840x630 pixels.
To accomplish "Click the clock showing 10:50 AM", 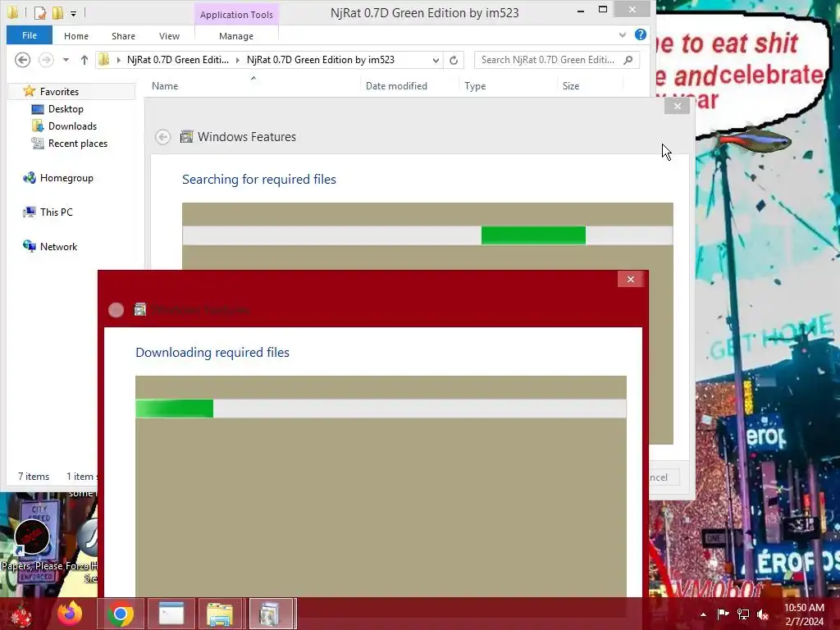I will tap(804, 608).
